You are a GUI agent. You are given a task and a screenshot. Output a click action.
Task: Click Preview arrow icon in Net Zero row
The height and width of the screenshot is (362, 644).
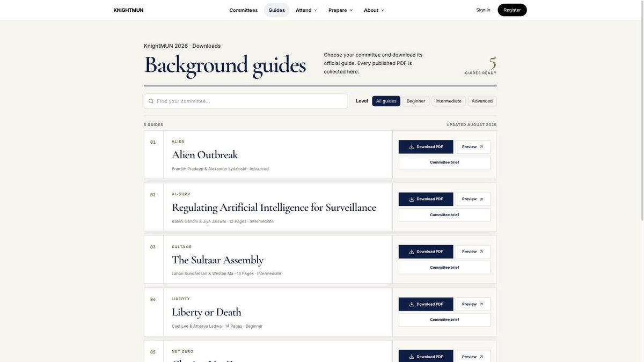click(481, 357)
